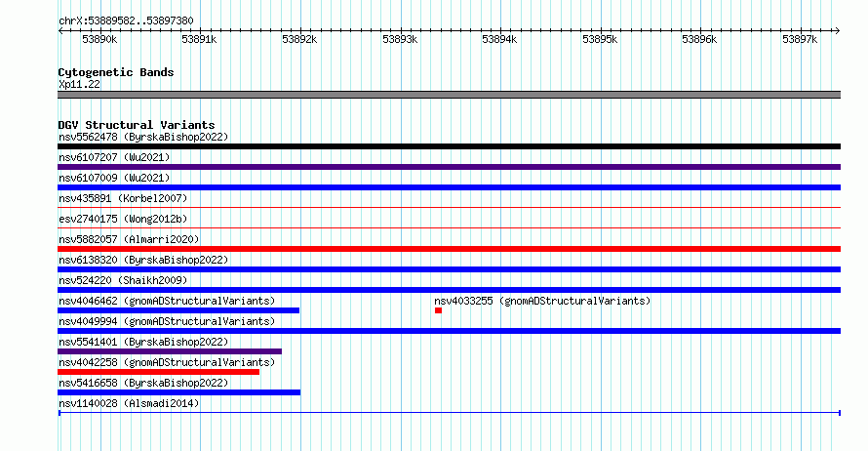Screen dimensions: 868x451
Task: Click the thin blue nsv1140028 variant line
Action: 449,413
